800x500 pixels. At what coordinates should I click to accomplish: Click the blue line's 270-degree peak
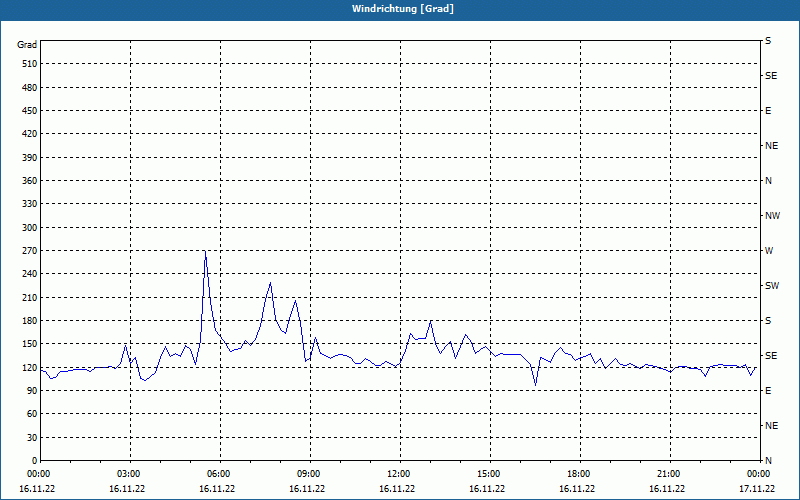pos(205,251)
